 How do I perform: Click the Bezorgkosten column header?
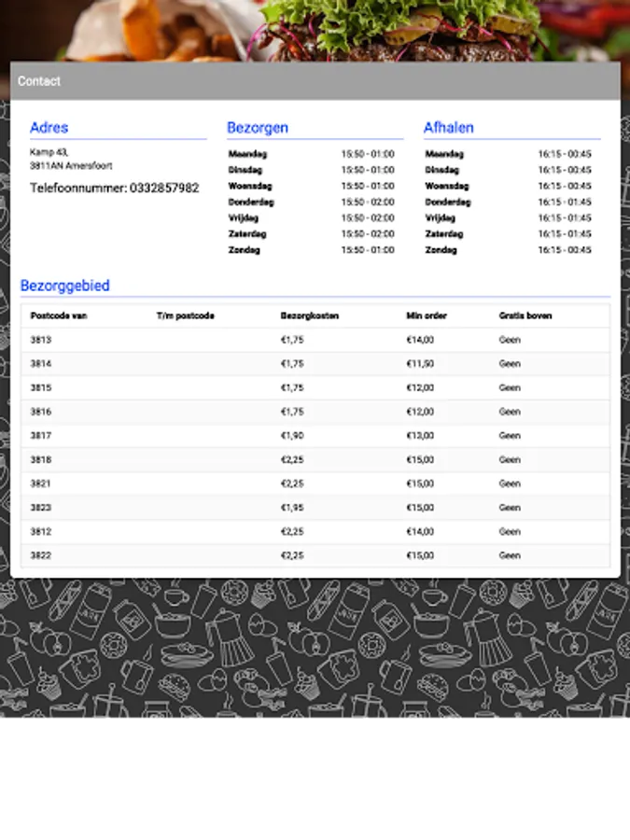click(x=310, y=316)
